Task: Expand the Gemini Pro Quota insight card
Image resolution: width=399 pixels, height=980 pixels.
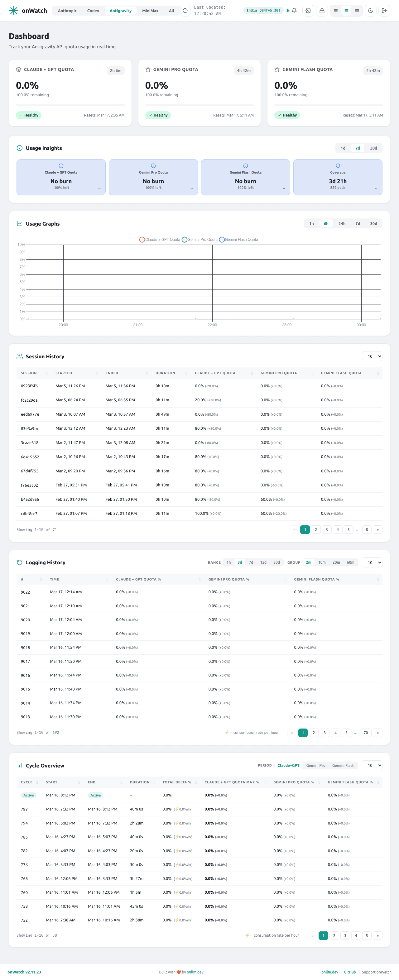Action: click(191, 189)
